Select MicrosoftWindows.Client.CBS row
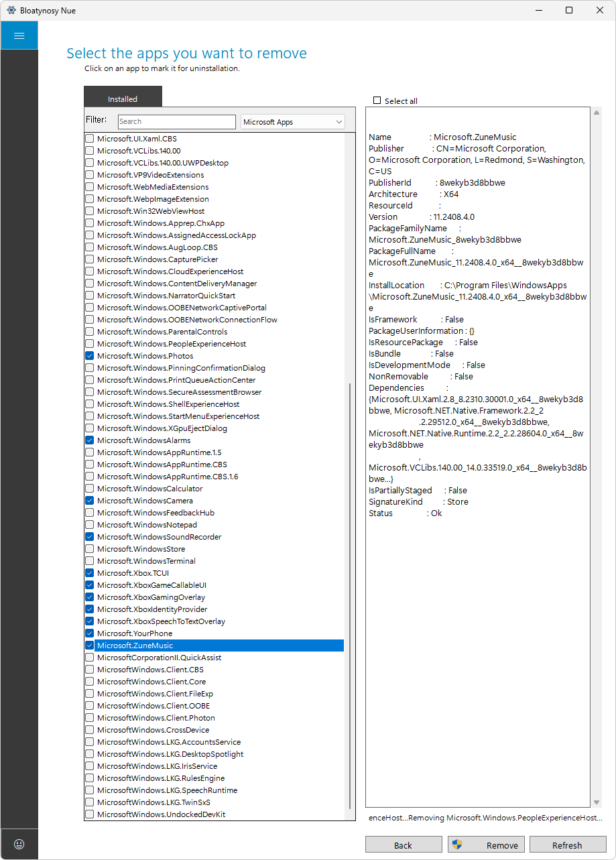Screen dimensions: 616x860 214,670
